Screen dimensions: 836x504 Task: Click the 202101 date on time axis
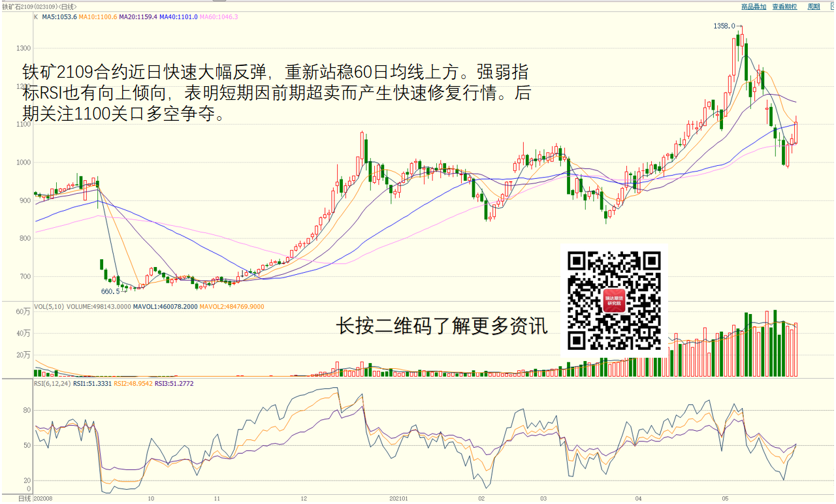(x=398, y=498)
